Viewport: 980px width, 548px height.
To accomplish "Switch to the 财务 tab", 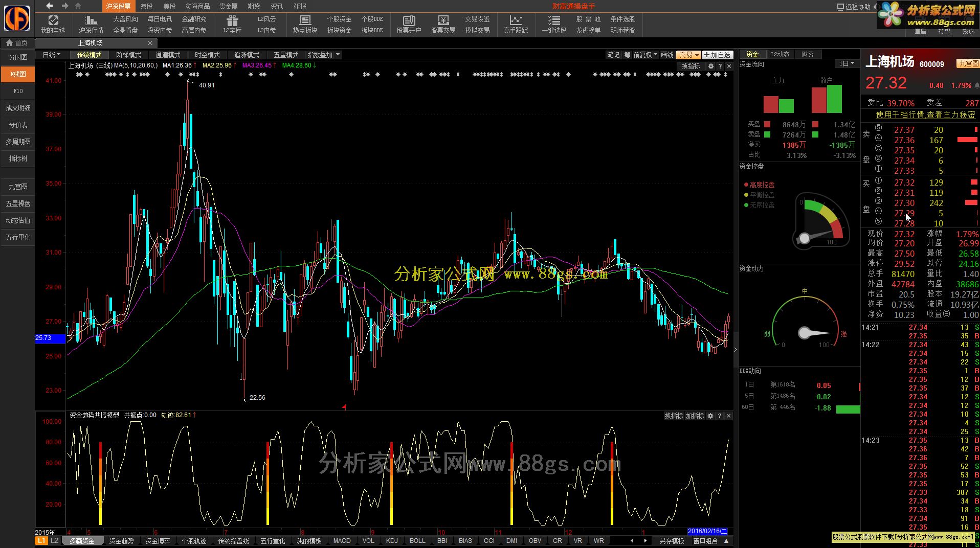I will coord(808,54).
